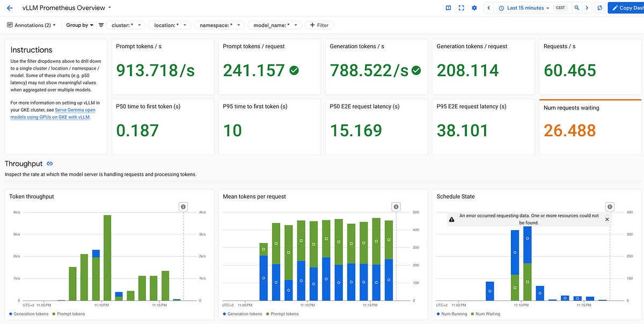The height and width of the screenshot is (324, 644).
Task: Click the auto-refresh icon
Action: [x=599, y=8]
